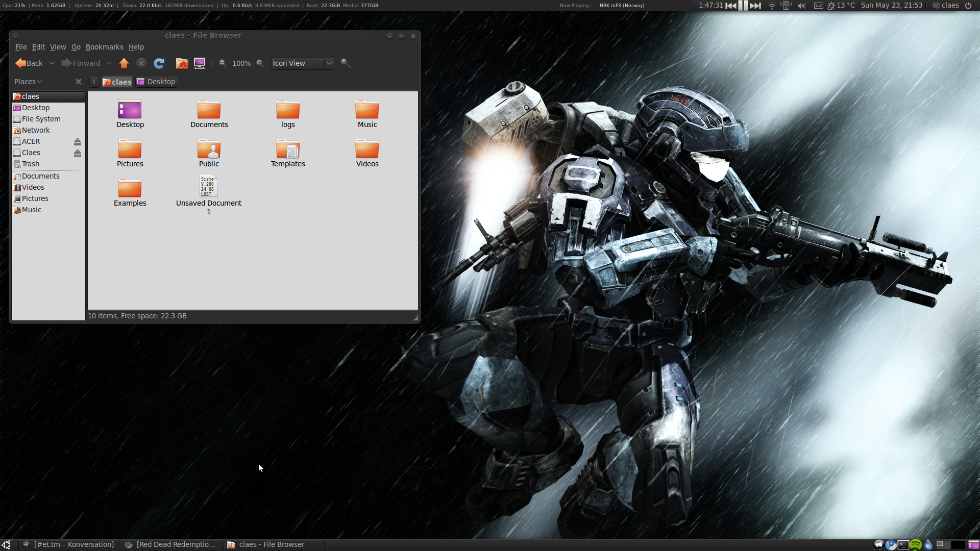Open Trash in Places sidebar
980x551 pixels.
48,164
